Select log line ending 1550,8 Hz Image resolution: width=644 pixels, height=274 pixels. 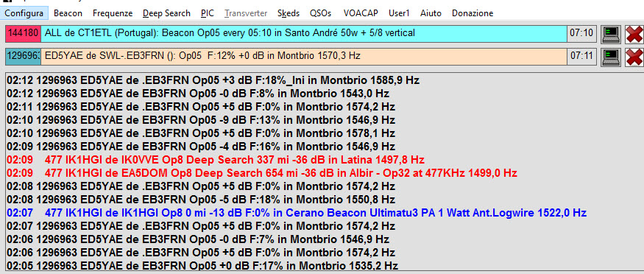coord(201,200)
